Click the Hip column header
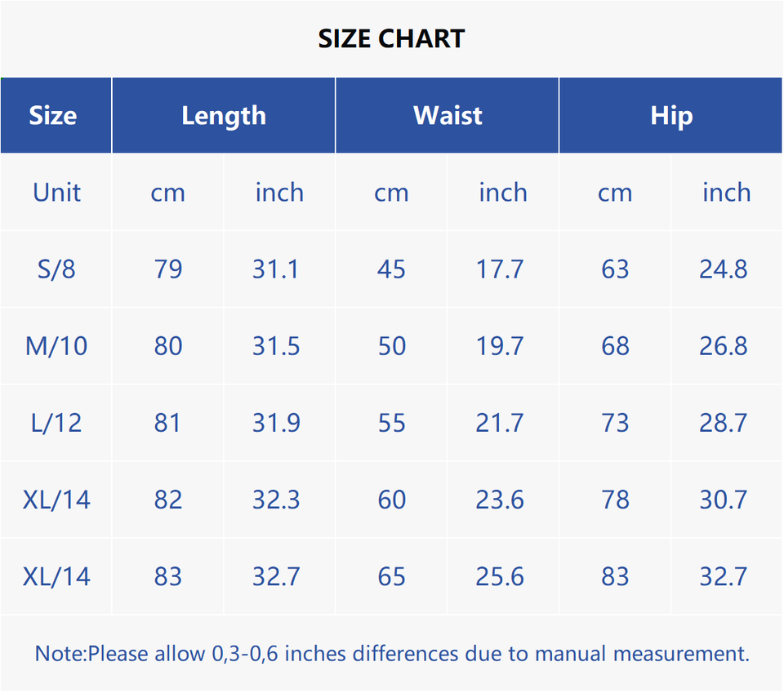Image resolution: width=784 pixels, height=693 pixels. (x=671, y=115)
